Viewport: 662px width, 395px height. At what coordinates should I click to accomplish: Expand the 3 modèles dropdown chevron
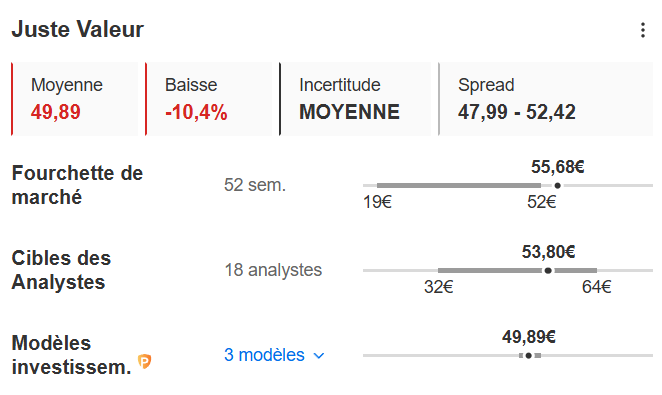coord(319,356)
